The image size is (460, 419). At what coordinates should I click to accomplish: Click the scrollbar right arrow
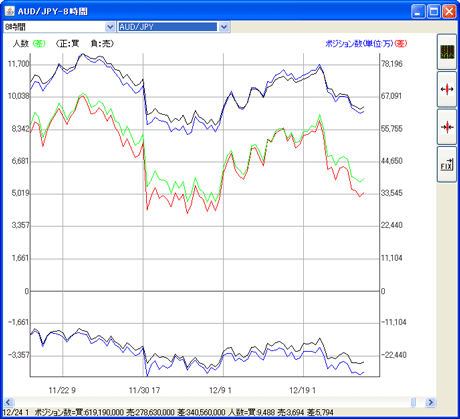point(430,402)
